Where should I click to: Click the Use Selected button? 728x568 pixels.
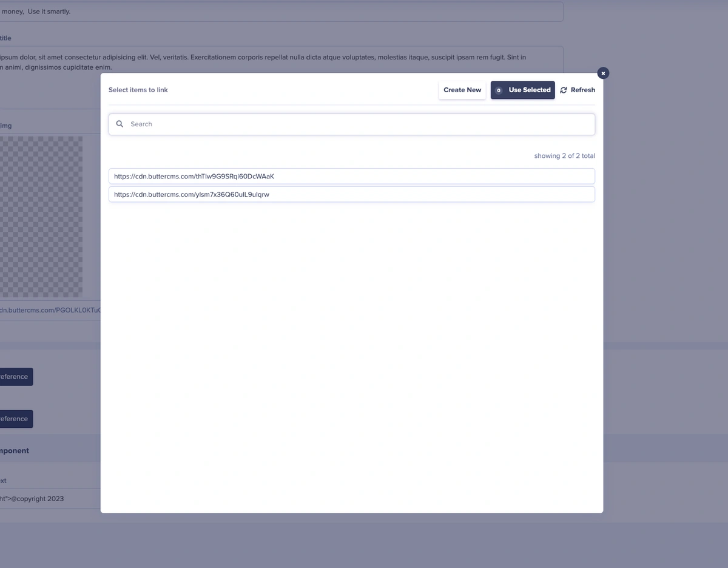point(522,90)
